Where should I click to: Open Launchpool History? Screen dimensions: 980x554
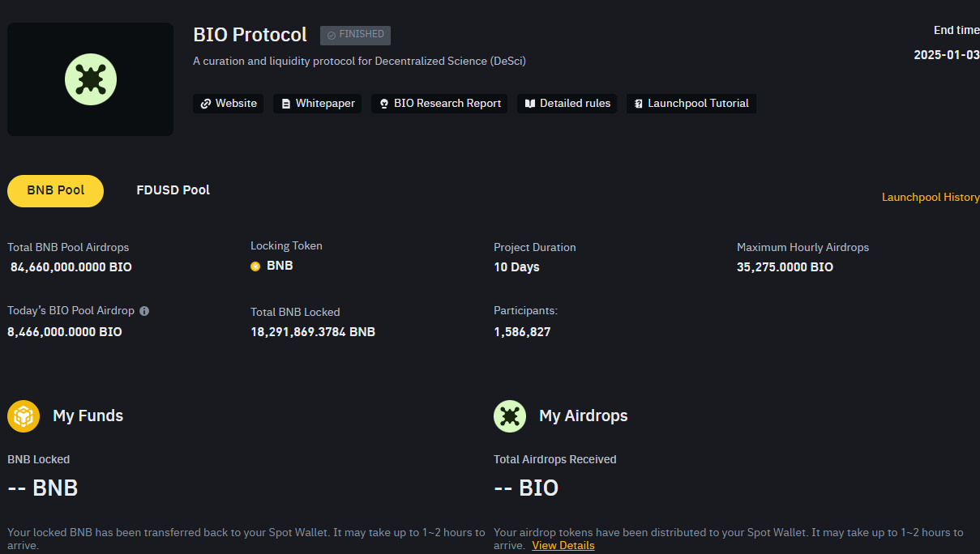pyautogui.click(x=931, y=198)
